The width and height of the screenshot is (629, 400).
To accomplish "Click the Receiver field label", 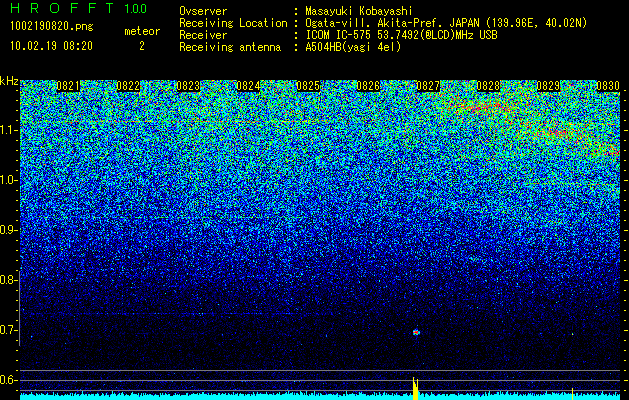I will coord(203,35).
